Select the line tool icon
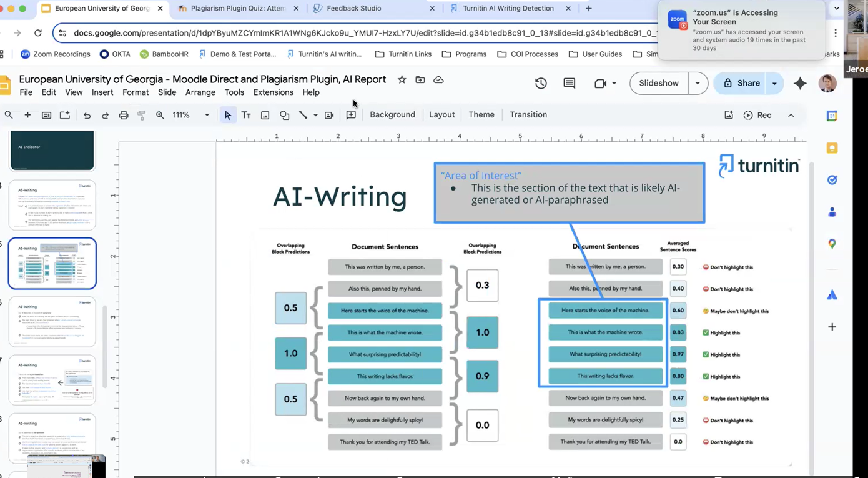 pyautogui.click(x=303, y=115)
